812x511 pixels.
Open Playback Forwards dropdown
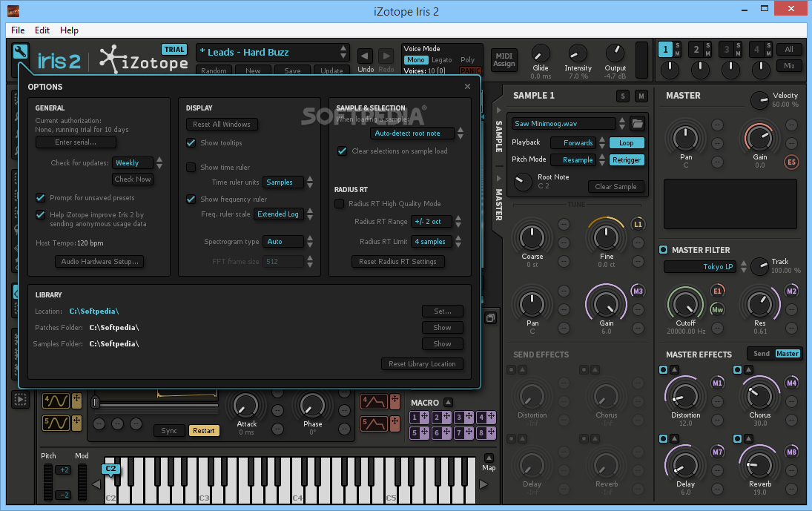573,143
